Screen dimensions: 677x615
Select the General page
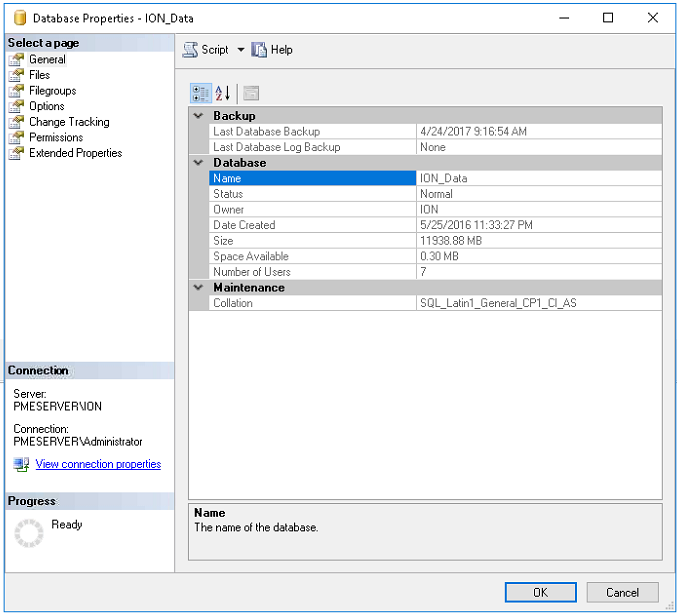47,59
